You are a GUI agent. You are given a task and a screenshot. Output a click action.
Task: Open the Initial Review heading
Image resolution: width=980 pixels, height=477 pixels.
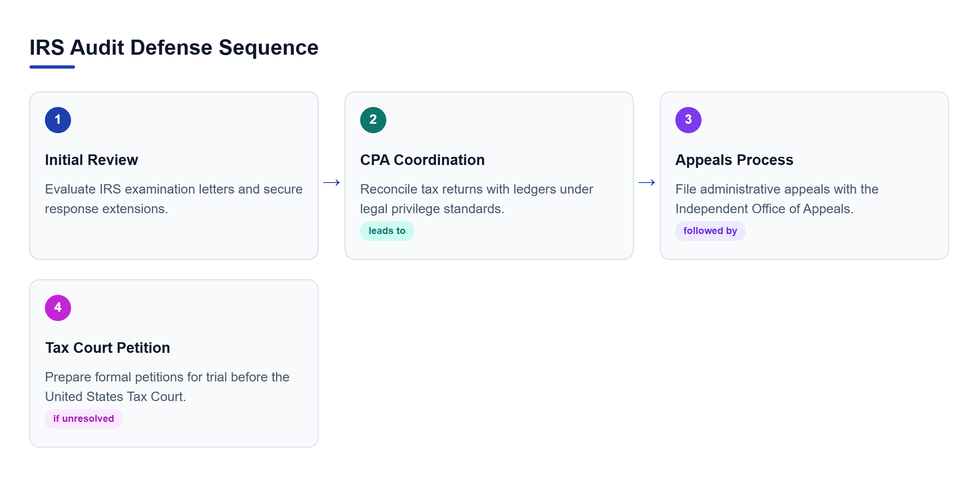pos(91,160)
